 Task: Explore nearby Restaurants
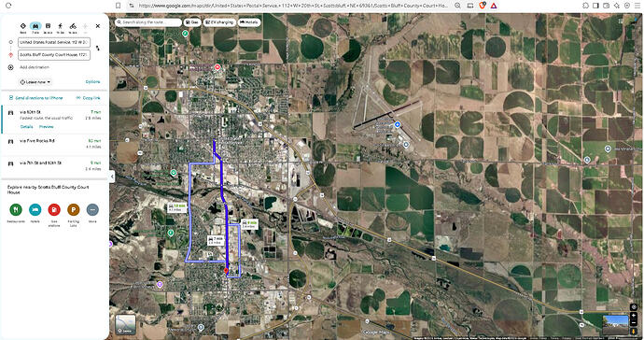16,209
